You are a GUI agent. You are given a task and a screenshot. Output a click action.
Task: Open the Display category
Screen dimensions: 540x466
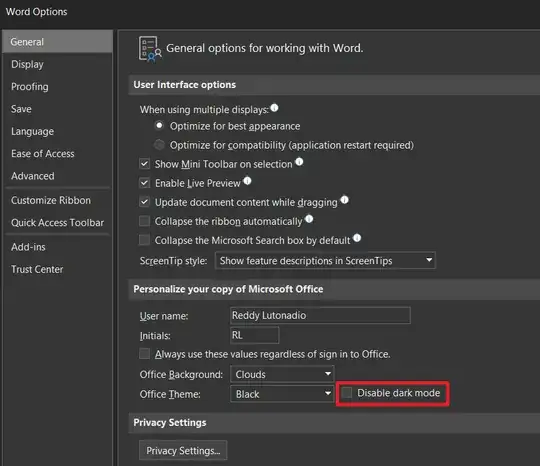click(58, 64)
